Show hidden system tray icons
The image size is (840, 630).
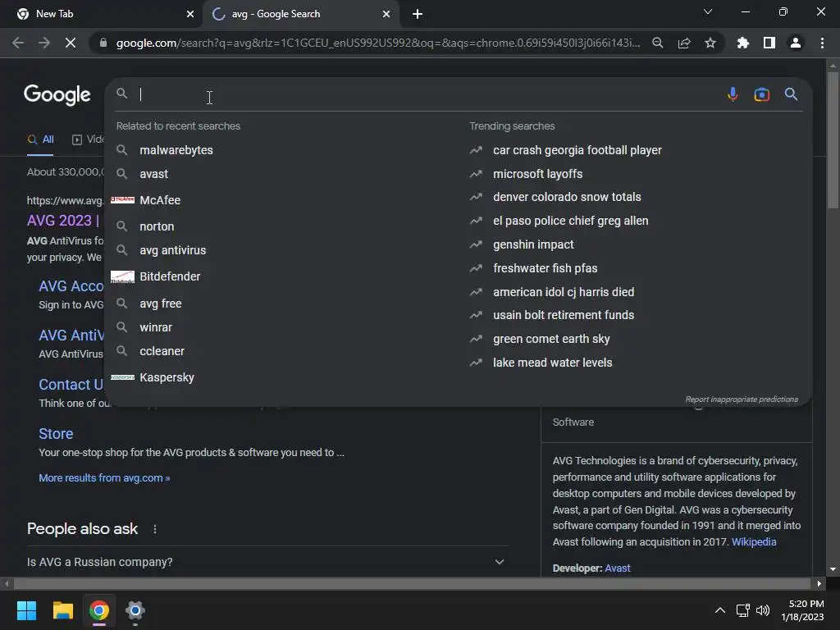(x=720, y=610)
